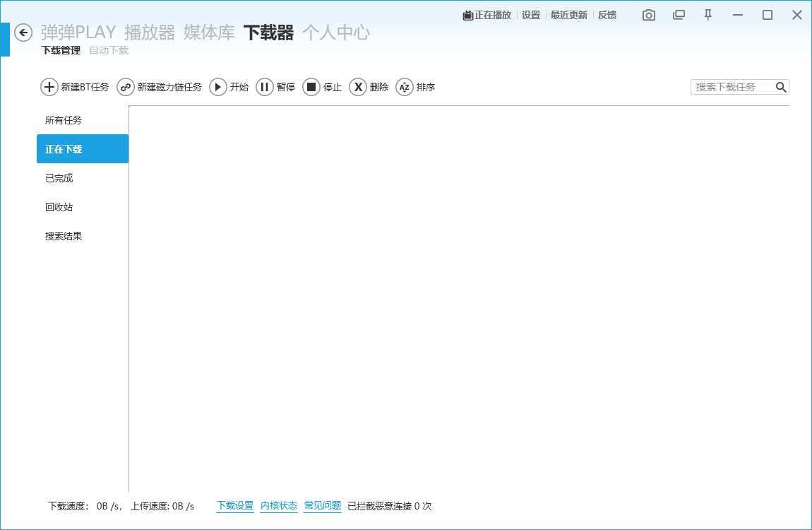Open the 个人中心 tab

tap(336, 33)
